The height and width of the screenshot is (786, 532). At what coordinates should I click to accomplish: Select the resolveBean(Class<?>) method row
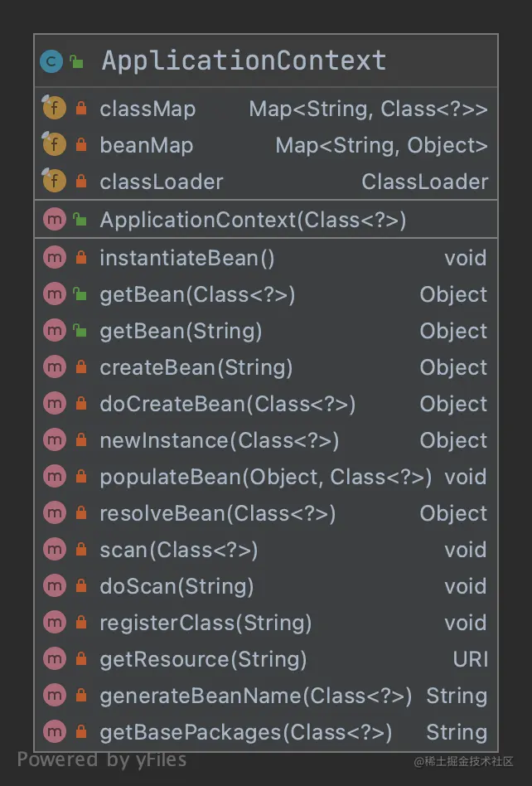265,513
